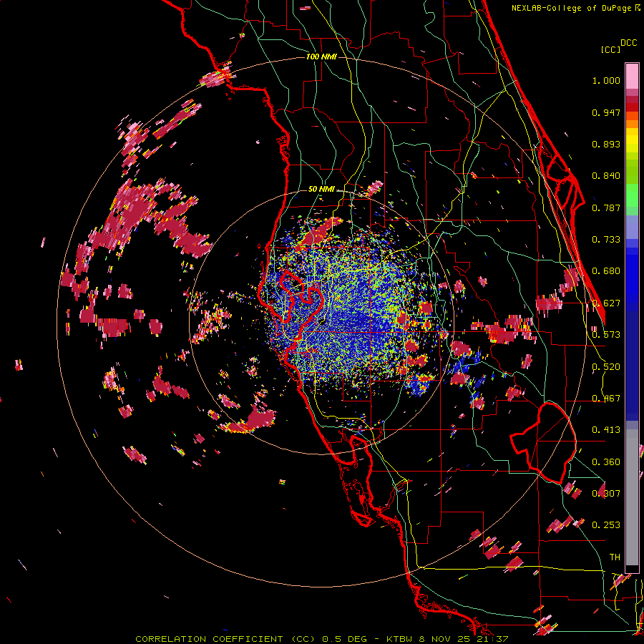
Task: Click the 1.000 value on the color scale
Action: 606,80
